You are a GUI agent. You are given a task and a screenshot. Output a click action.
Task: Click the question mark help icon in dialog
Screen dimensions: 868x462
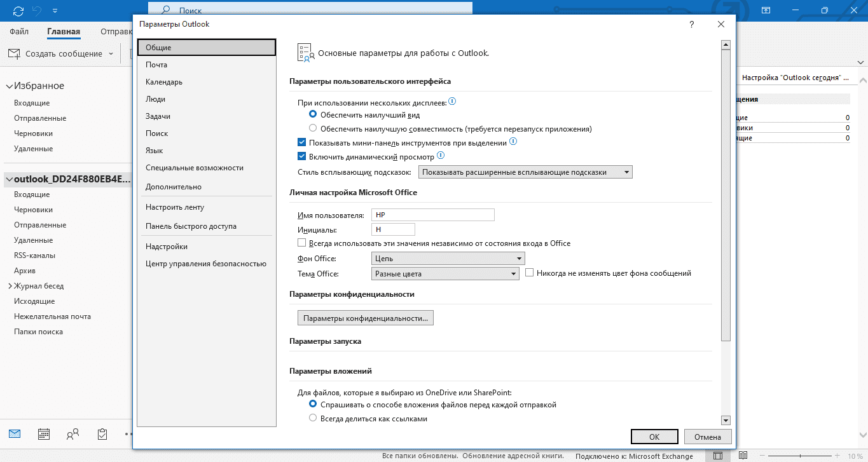click(691, 24)
